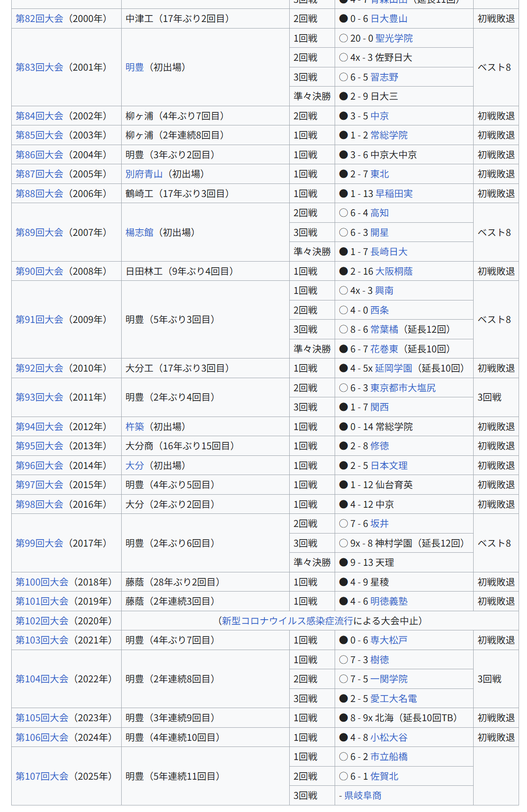Image resolution: width=527 pixels, height=812 pixels.
Task: Open the 第93回大会 link
Action: coord(39,397)
